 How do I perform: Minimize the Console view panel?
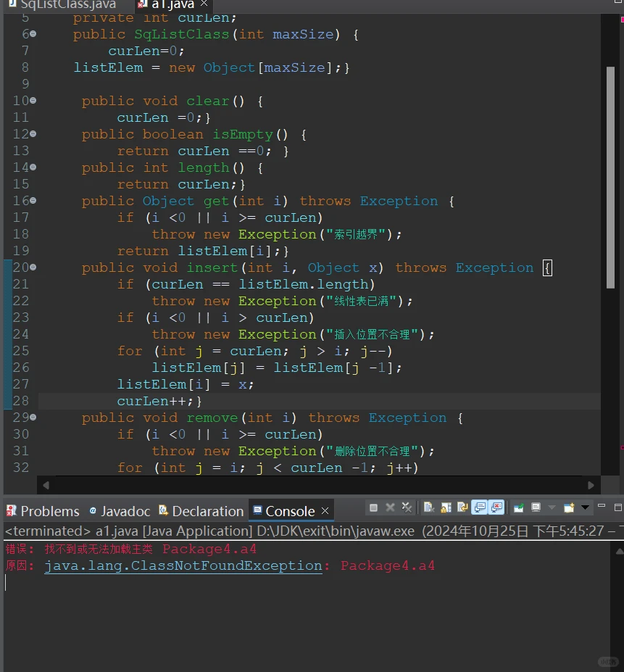tap(602, 507)
